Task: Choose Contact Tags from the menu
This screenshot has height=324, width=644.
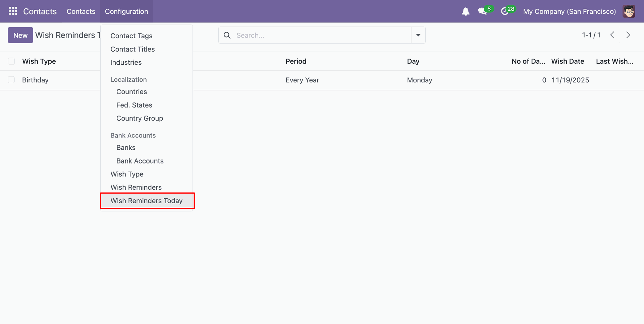Action: coord(131,36)
